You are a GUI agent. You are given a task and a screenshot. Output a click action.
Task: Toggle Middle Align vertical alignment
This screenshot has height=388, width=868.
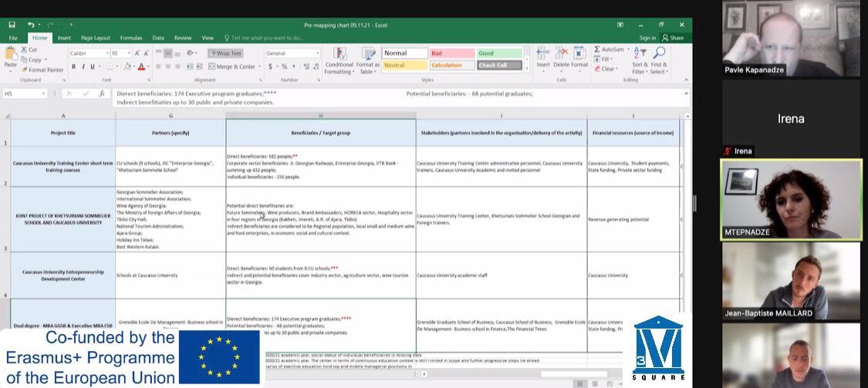point(167,53)
